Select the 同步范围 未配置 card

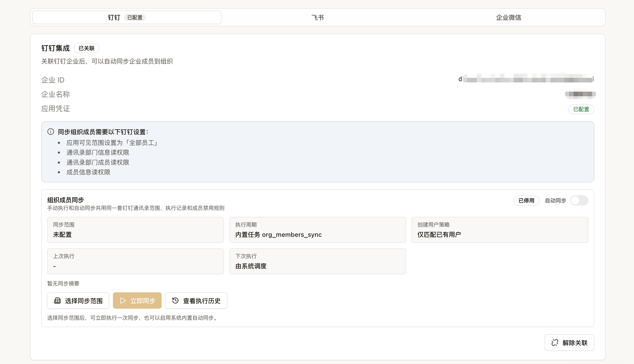point(135,230)
